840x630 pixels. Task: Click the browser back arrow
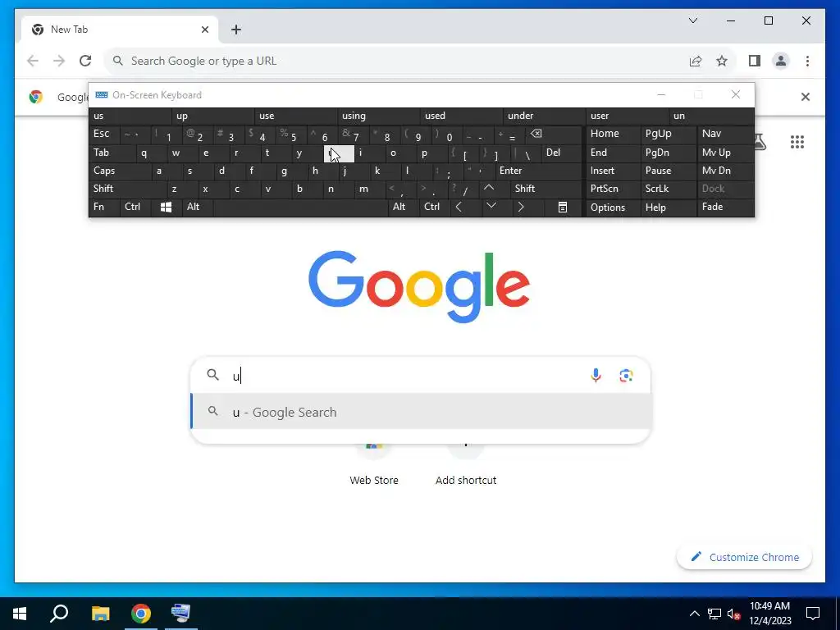click(33, 61)
